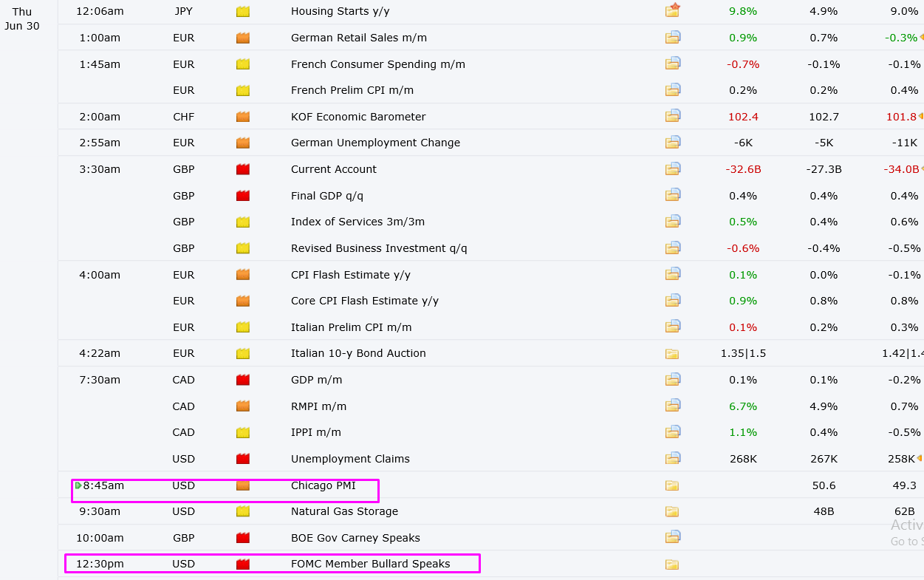
Task: Click actual value 6.7% for RMPI m/m
Action: point(743,406)
